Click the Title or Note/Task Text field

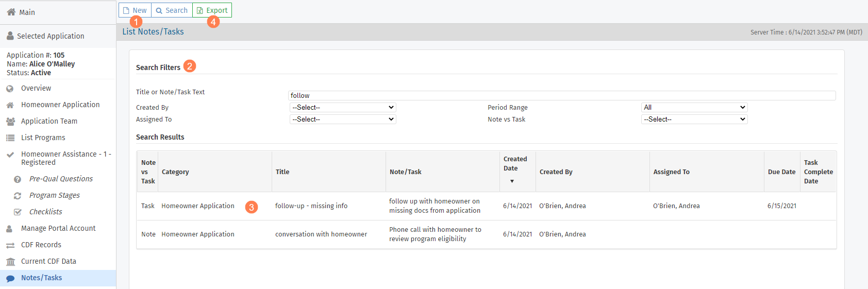pyautogui.click(x=561, y=96)
